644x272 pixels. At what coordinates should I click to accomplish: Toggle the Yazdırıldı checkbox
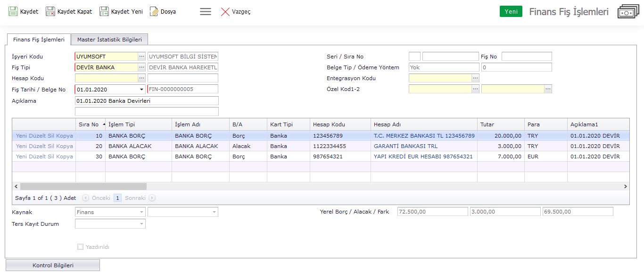pyautogui.click(x=80, y=247)
